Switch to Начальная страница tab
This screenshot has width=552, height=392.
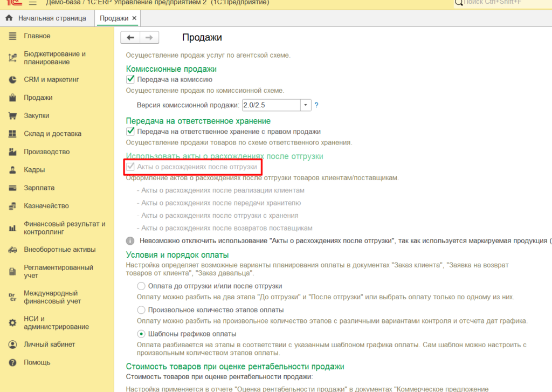pos(46,18)
